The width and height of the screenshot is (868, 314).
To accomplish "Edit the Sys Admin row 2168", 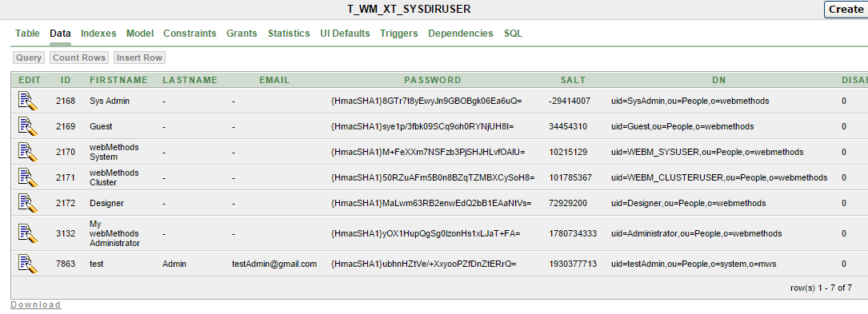I will coord(28,101).
